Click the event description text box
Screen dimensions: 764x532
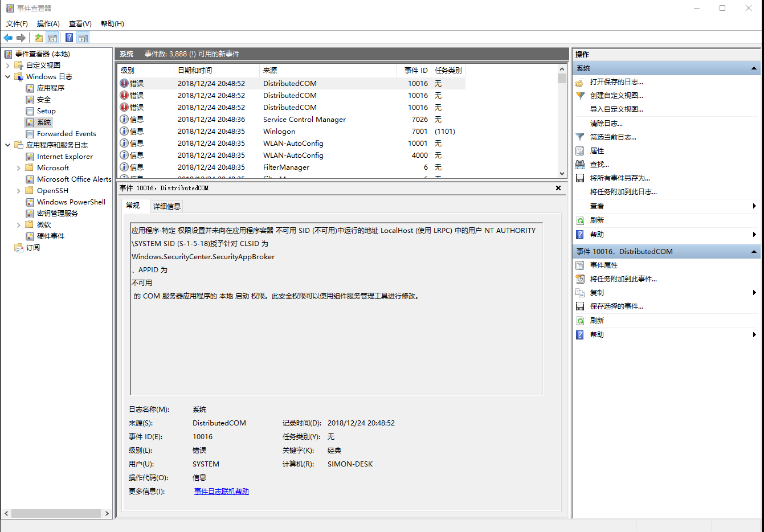(x=336, y=309)
